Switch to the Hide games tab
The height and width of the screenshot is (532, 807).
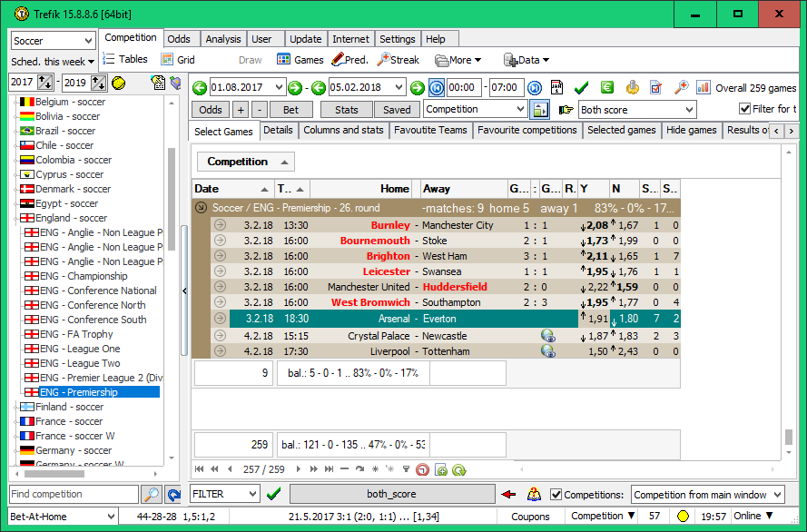[x=691, y=130]
